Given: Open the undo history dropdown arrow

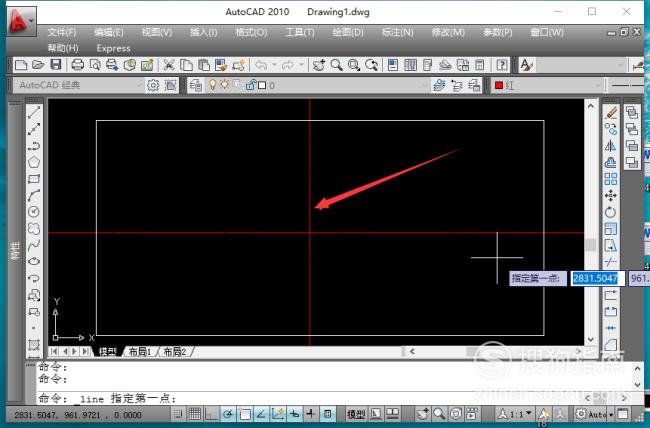Looking at the screenshot, I should pos(274,65).
